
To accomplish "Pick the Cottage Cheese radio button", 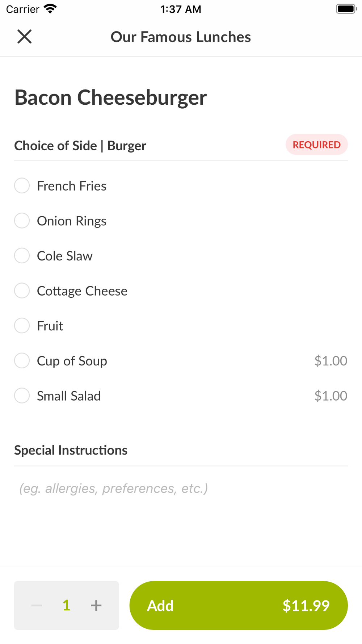I will 22,290.
